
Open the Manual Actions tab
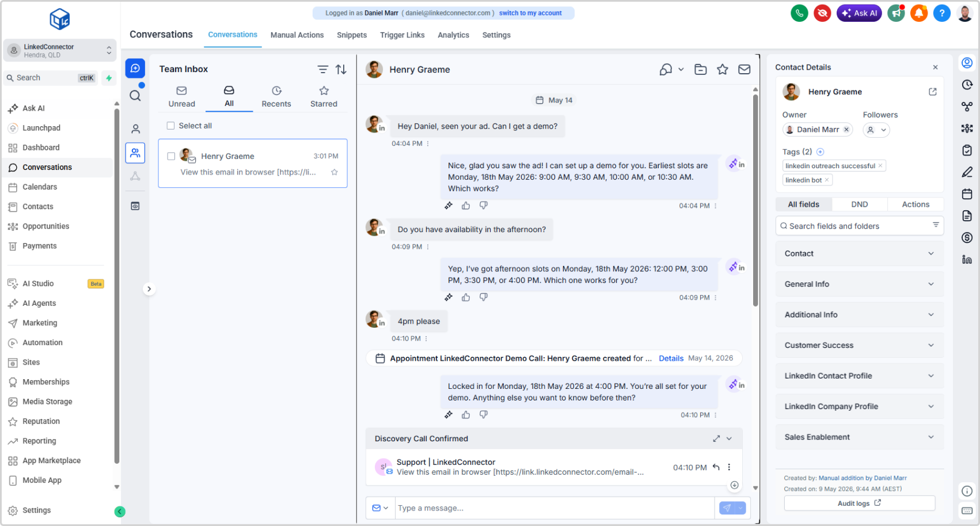coord(297,35)
